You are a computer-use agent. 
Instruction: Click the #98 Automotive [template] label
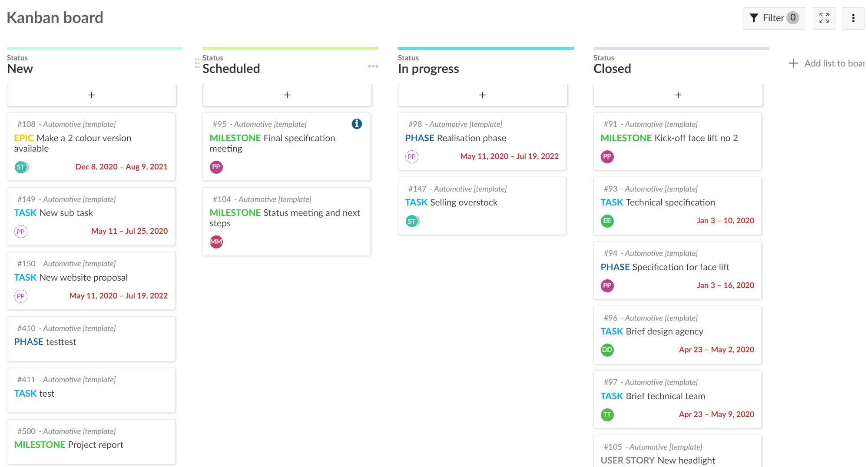click(x=455, y=124)
